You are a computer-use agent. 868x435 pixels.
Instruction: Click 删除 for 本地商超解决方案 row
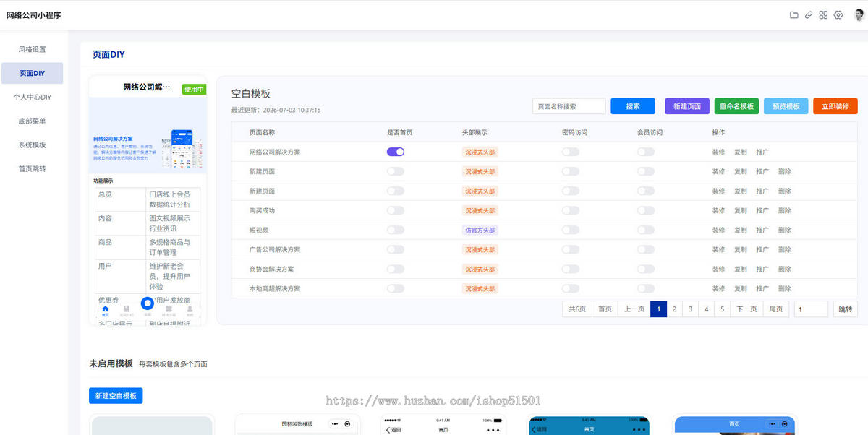click(x=785, y=288)
